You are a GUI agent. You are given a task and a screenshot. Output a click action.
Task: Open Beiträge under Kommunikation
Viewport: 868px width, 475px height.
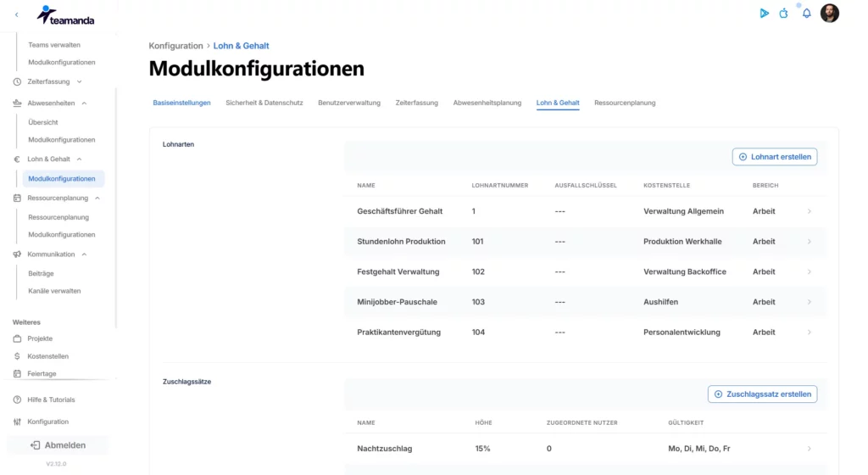click(41, 273)
